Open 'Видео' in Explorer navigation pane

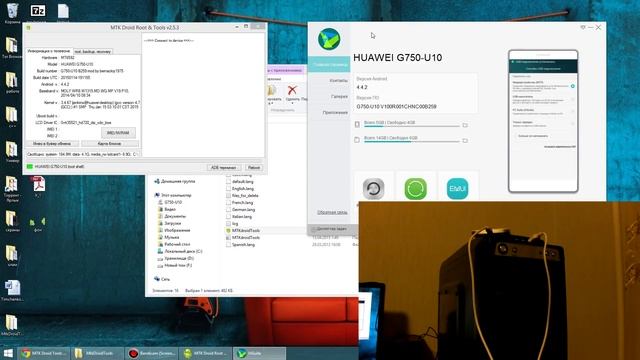pyautogui.click(x=167, y=209)
